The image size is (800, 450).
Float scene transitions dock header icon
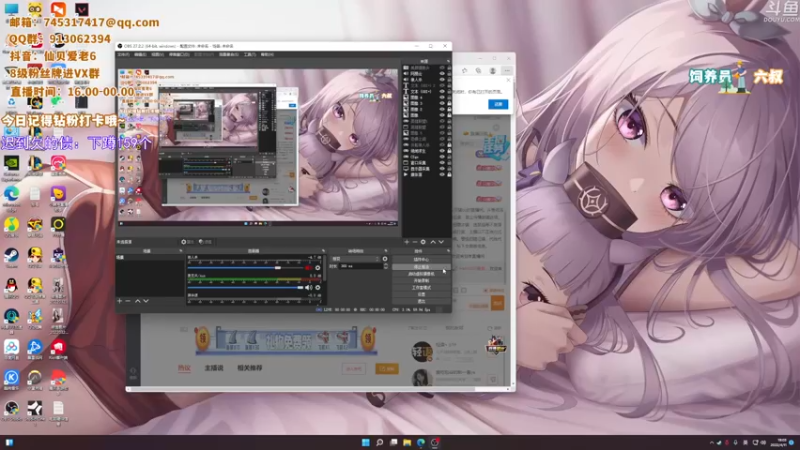click(385, 251)
